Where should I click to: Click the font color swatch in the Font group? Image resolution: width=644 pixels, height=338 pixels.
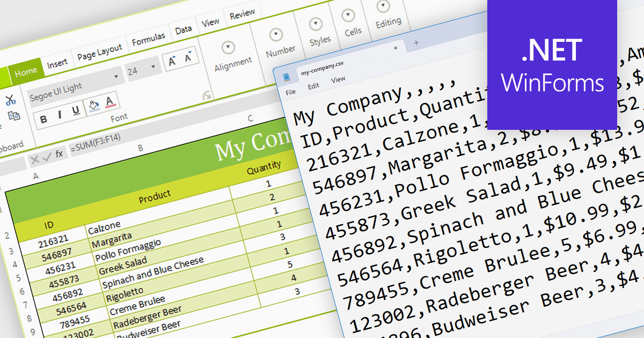(109, 102)
